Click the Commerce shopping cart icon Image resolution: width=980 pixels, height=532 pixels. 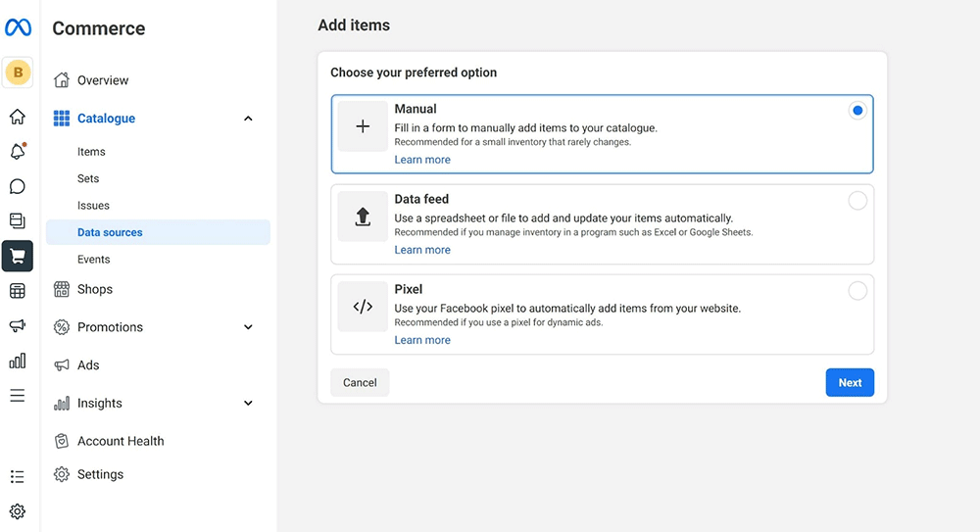pyautogui.click(x=18, y=256)
